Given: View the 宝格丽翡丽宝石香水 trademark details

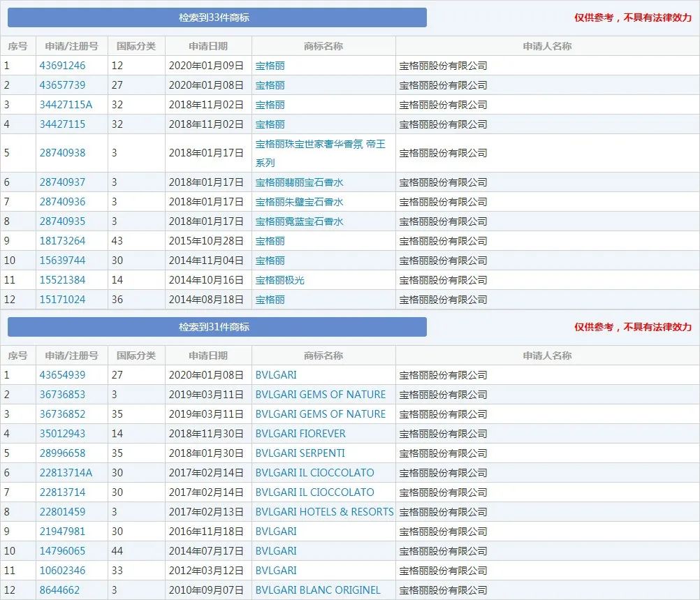Looking at the screenshot, I should 299,182.
